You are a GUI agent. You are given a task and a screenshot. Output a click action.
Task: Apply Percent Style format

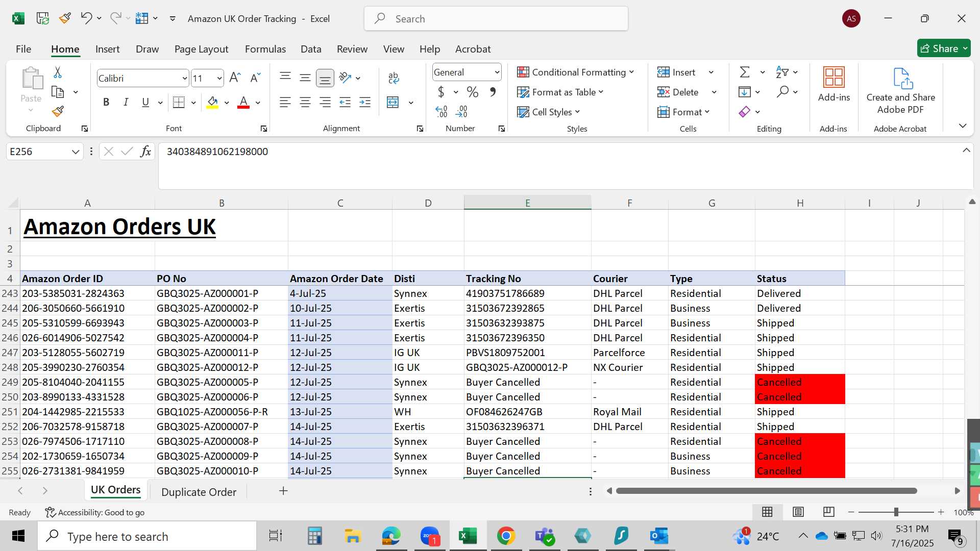473,92
